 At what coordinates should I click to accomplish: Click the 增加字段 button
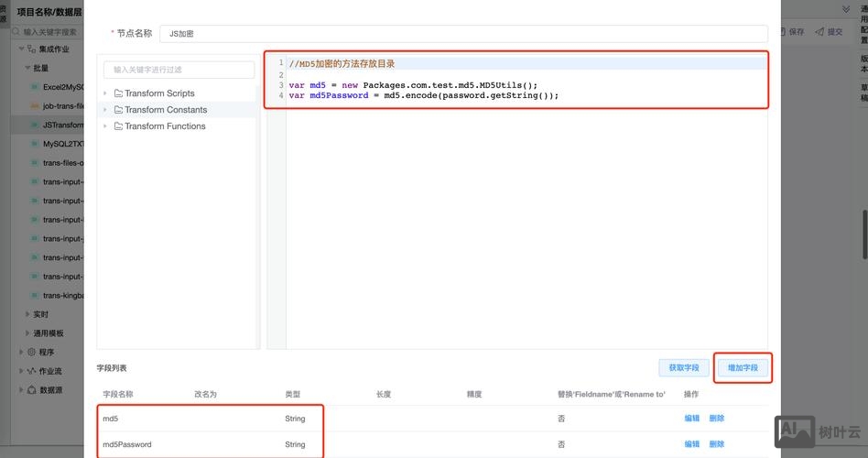tap(743, 367)
